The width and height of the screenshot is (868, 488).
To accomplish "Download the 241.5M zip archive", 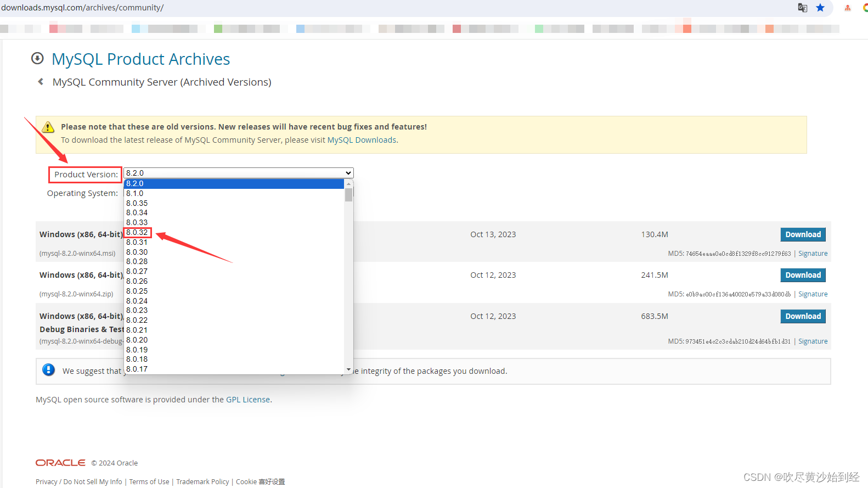I will tap(803, 275).
